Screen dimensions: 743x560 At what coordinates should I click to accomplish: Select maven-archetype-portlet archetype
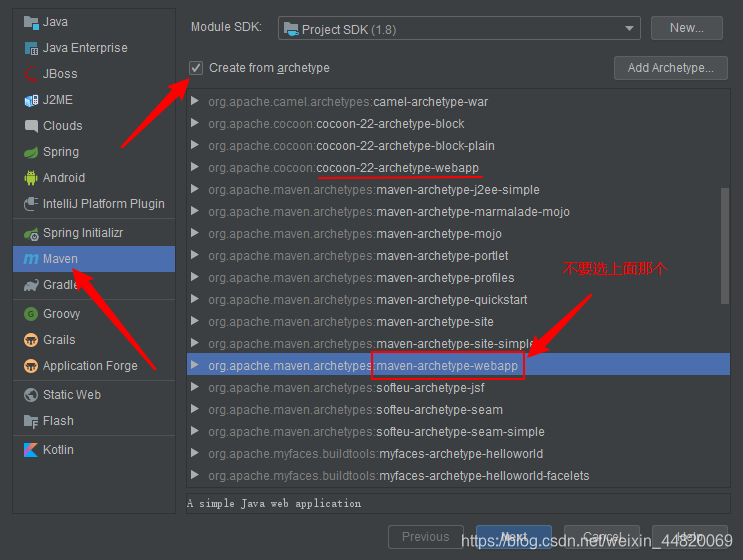point(458,256)
